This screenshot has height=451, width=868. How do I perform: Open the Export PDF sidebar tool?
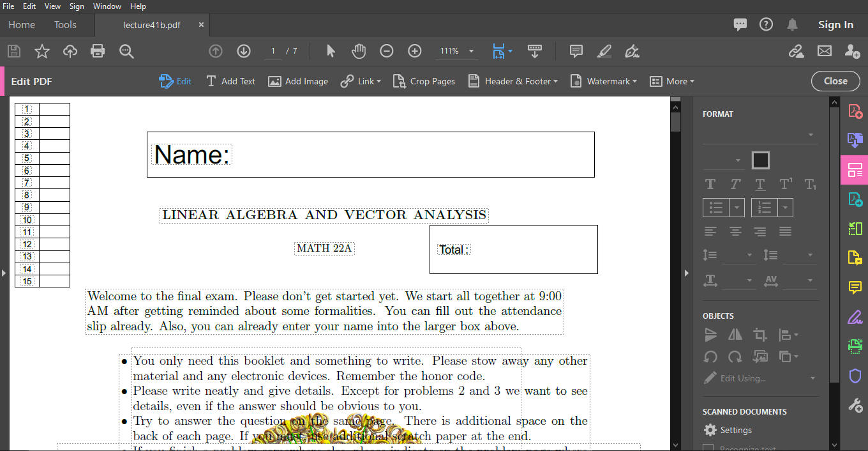point(855,141)
